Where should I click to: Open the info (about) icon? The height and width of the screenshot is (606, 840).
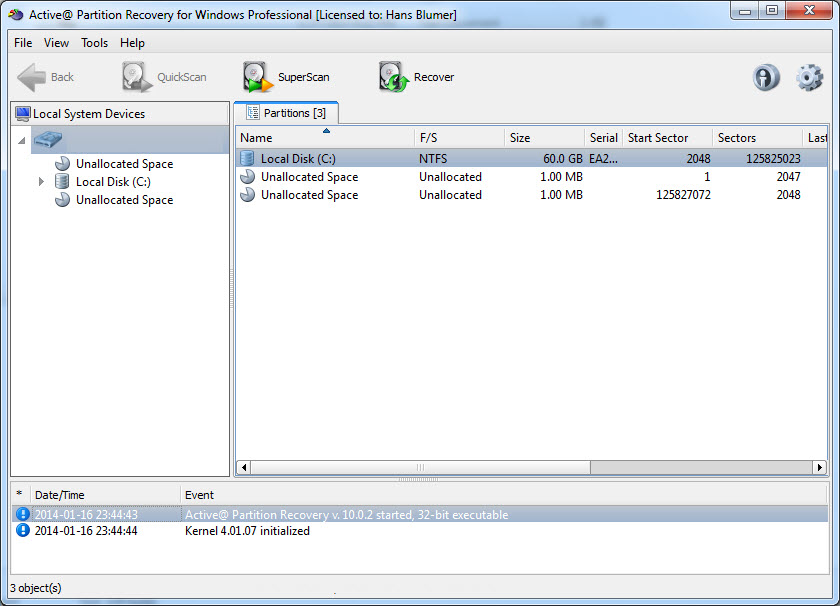[766, 78]
